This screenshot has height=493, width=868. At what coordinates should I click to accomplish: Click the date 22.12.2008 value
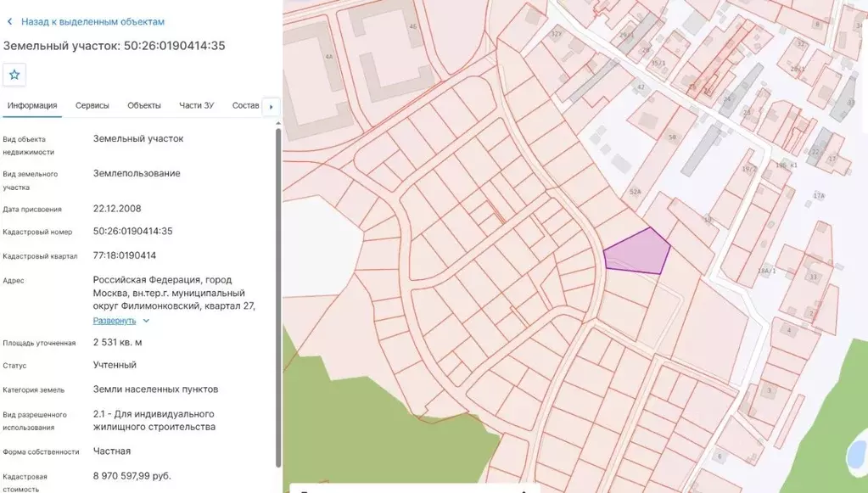coord(117,209)
